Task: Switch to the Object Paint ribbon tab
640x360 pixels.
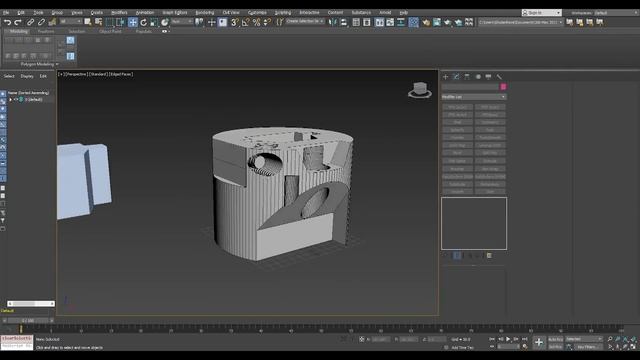Action: [110, 31]
